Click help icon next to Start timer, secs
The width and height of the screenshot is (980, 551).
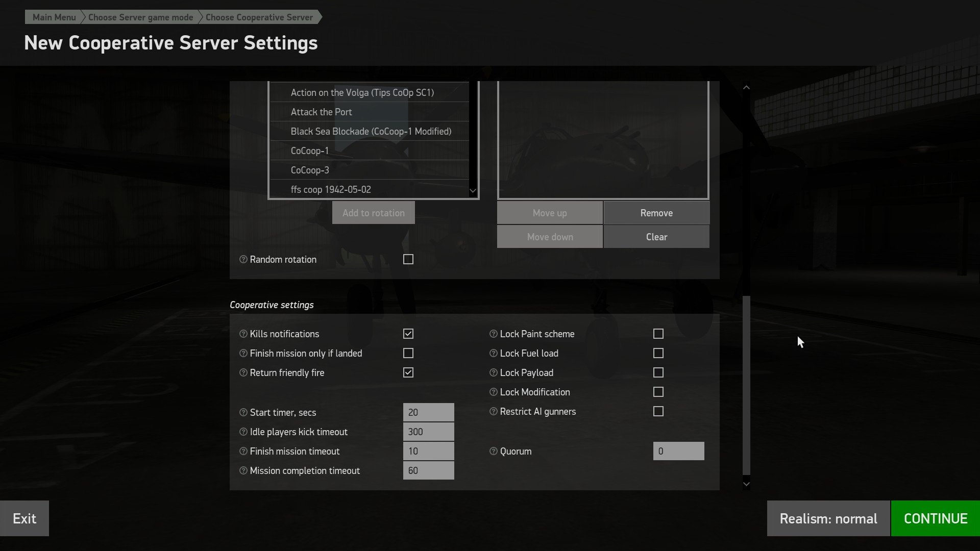tap(243, 412)
